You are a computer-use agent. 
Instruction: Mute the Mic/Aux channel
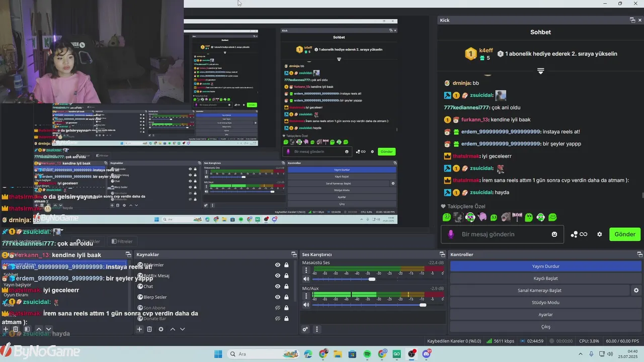(x=306, y=305)
